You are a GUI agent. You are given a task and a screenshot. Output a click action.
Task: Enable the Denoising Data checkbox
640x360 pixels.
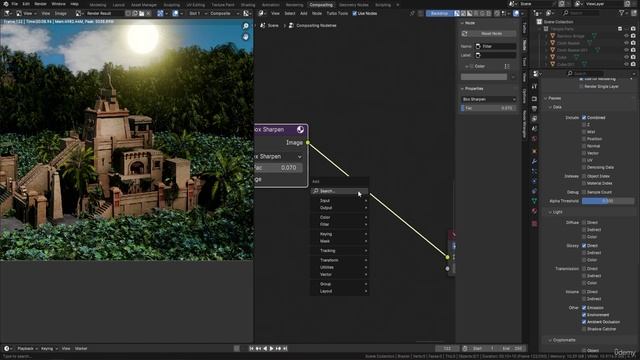584,167
